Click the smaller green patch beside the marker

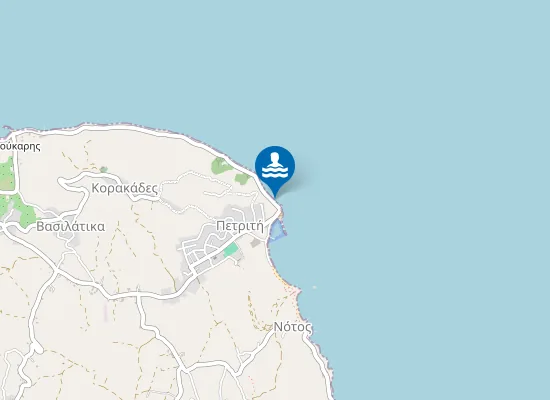pos(242,179)
